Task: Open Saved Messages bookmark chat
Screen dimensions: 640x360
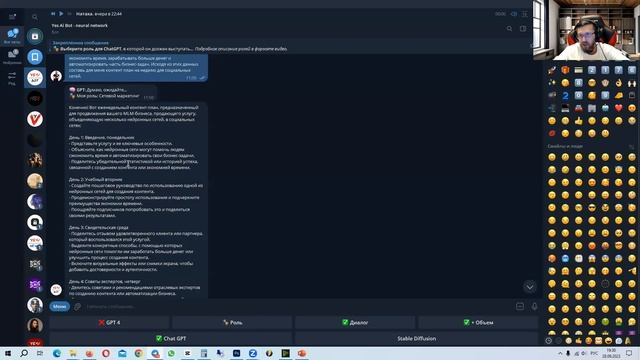Action: (35, 57)
